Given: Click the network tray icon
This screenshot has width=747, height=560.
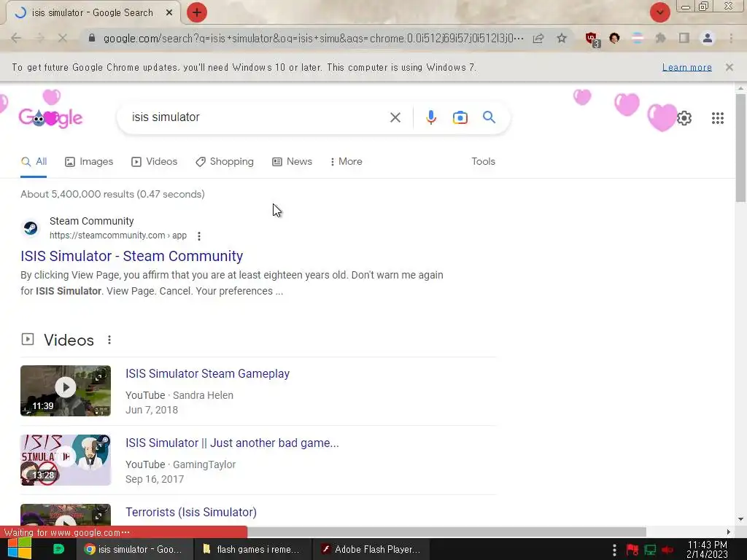Looking at the screenshot, I should click(x=650, y=550).
